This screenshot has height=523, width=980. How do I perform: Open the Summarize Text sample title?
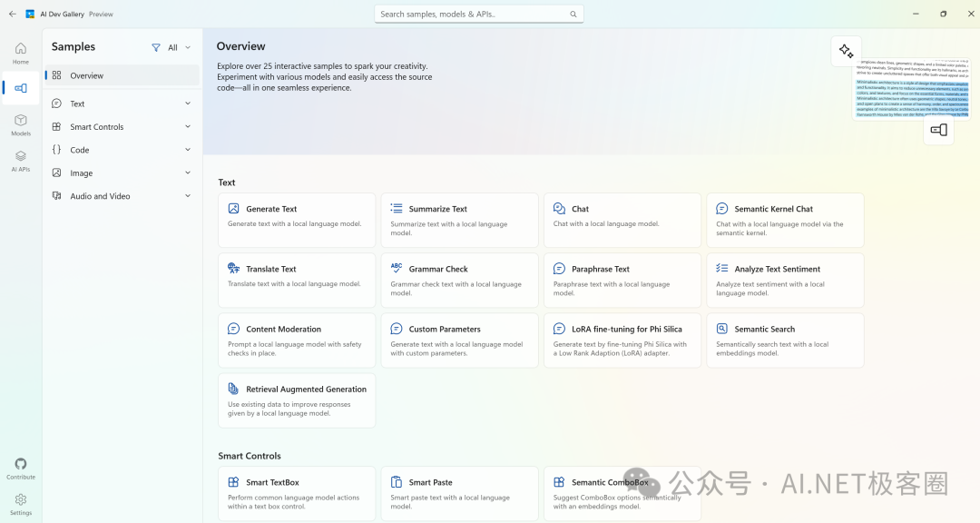click(437, 209)
